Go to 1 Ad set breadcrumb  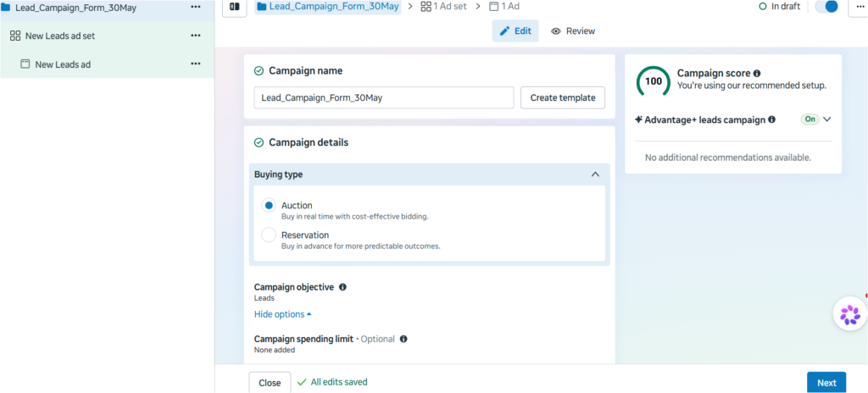444,7
